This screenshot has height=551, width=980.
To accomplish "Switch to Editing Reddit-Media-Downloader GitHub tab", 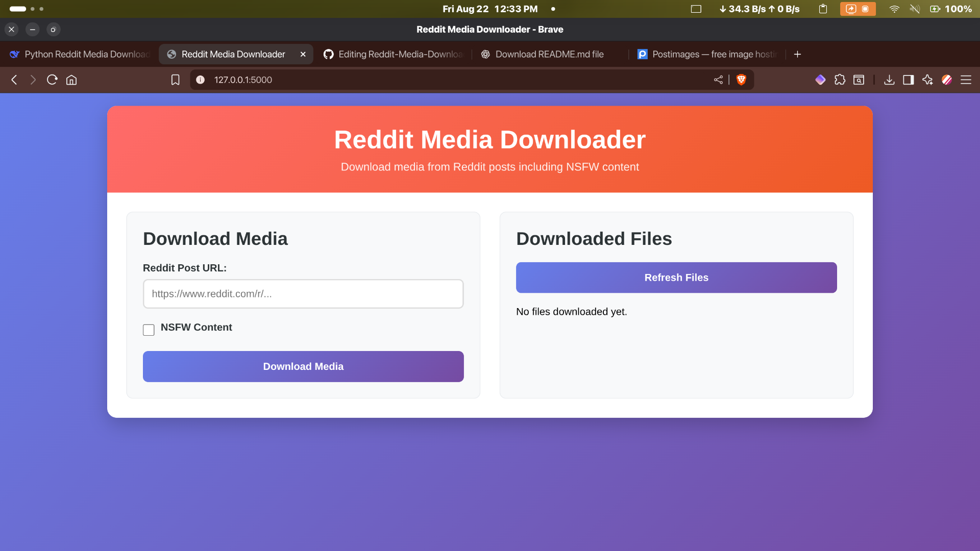I will pyautogui.click(x=394, y=54).
